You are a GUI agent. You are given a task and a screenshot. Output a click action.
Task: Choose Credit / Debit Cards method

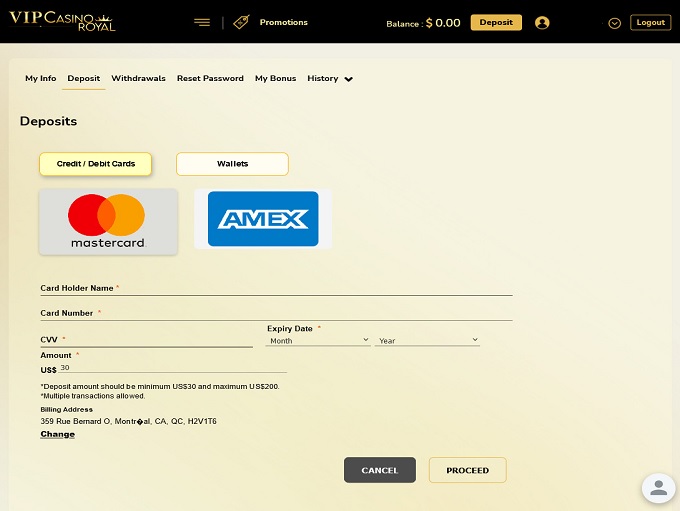coord(95,164)
